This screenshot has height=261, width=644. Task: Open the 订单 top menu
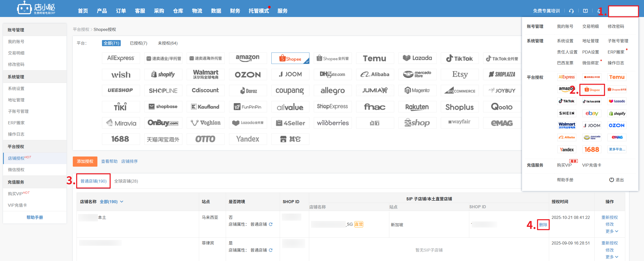point(121,11)
